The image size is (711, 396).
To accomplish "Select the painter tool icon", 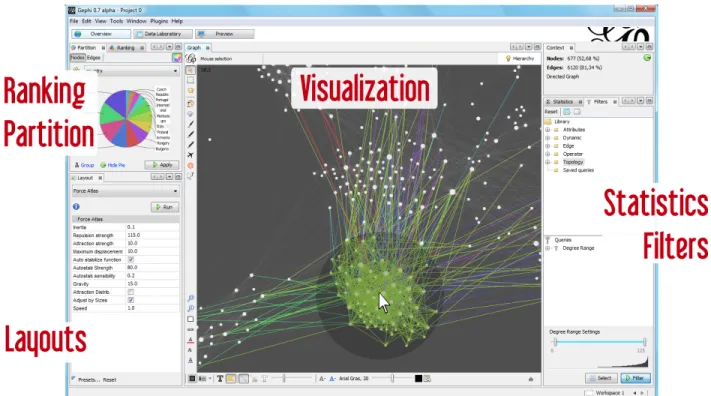I will [190, 103].
